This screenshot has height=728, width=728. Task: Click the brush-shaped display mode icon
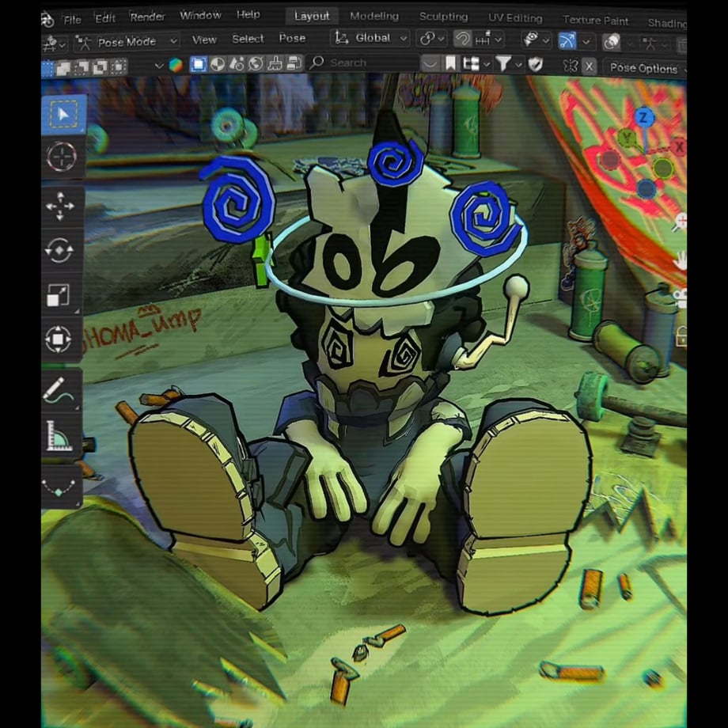[275, 63]
